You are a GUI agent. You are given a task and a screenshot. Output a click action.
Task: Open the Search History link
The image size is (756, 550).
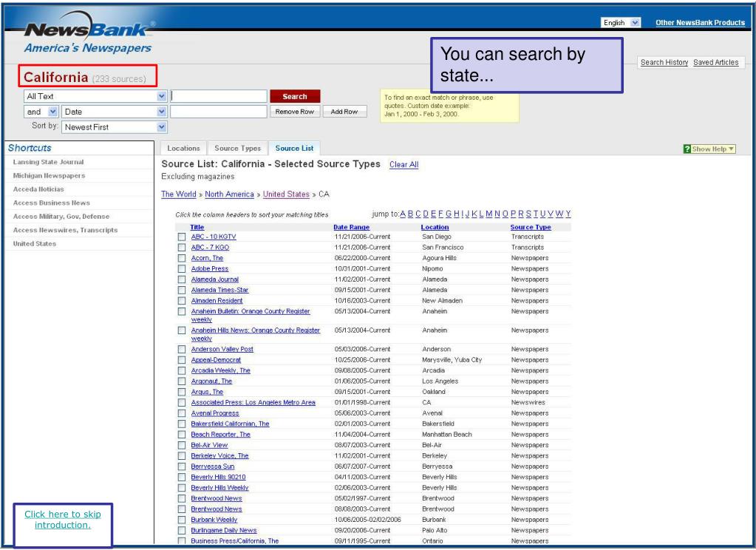tap(664, 62)
